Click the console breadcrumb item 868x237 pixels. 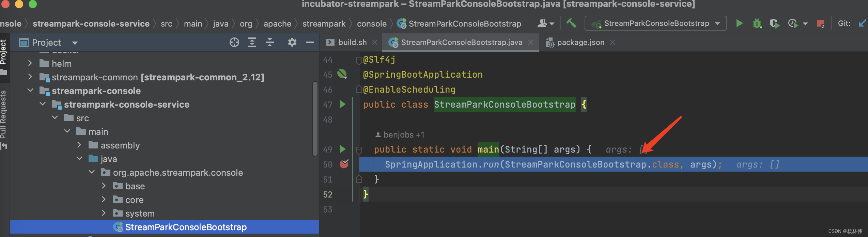[372, 23]
